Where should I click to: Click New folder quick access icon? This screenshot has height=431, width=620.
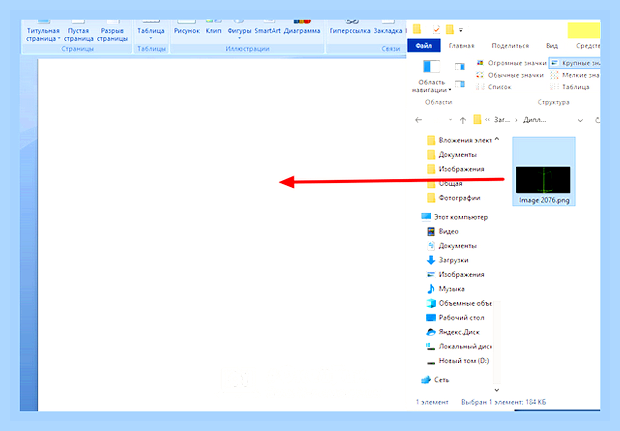coord(450,29)
